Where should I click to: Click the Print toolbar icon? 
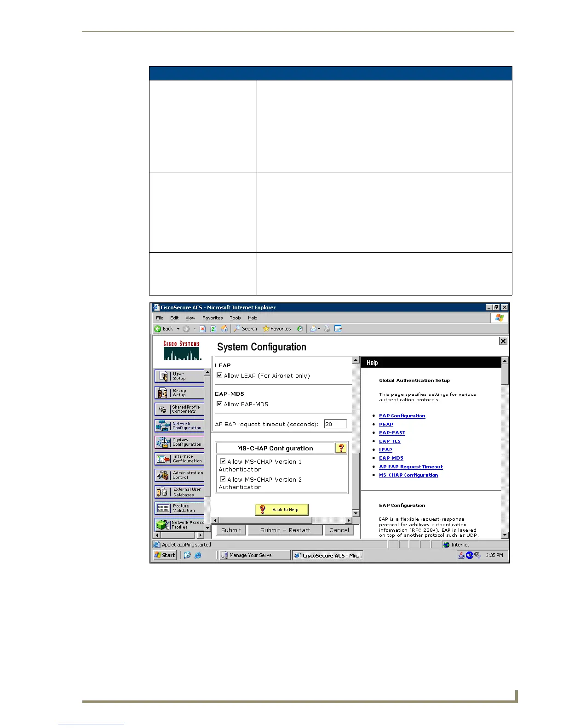point(327,329)
